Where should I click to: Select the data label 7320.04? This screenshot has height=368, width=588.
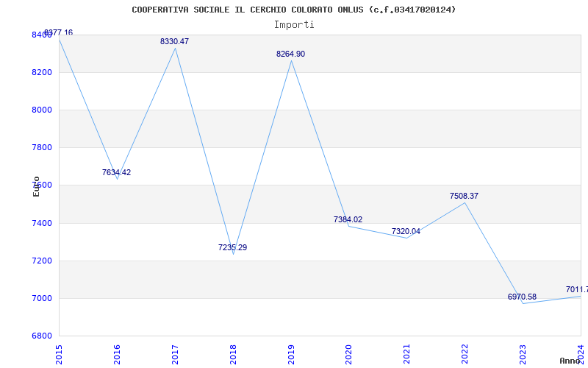(x=406, y=232)
